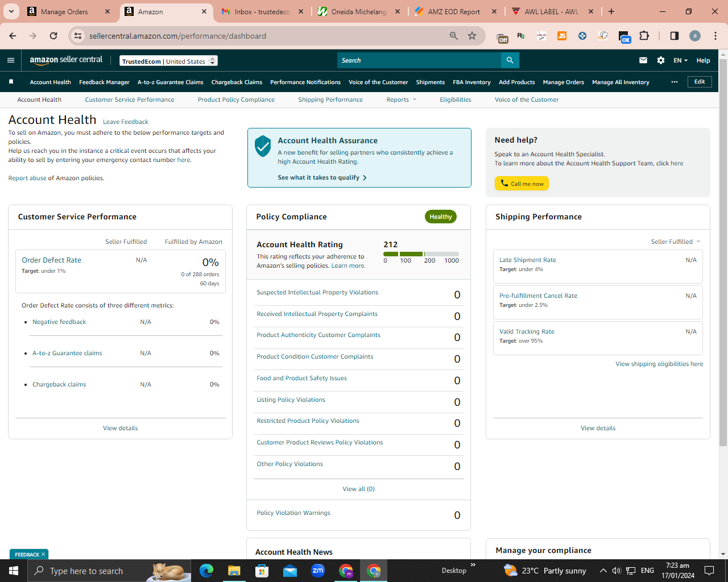Viewport: 728px width, 582px height.
Task: View site information icon in address bar
Action: point(78,36)
